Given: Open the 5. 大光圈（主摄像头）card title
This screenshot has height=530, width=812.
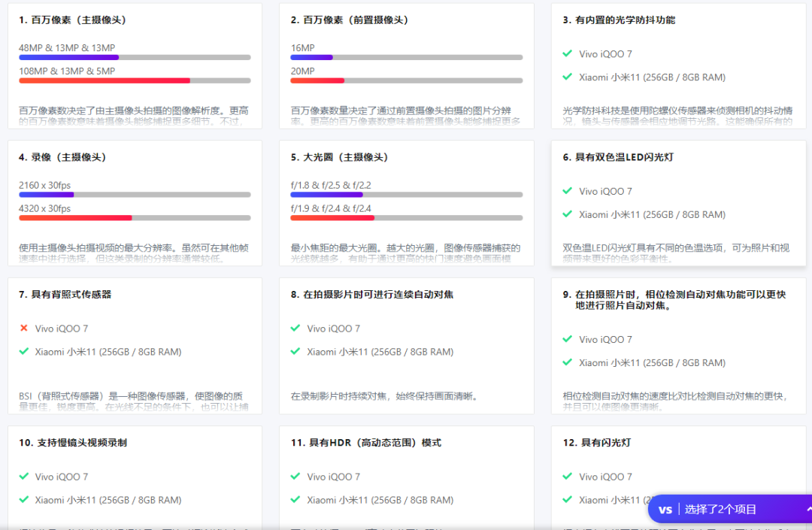Looking at the screenshot, I should [x=339, y=157].
